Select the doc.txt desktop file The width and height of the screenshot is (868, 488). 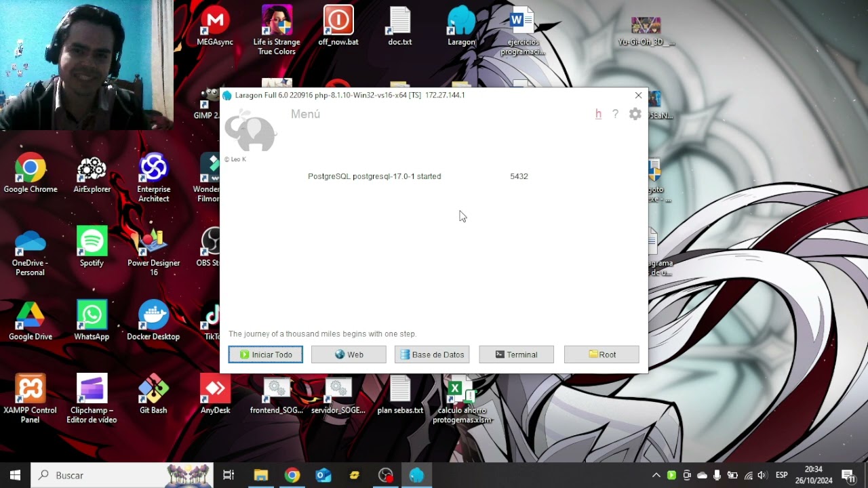point(400,27)
